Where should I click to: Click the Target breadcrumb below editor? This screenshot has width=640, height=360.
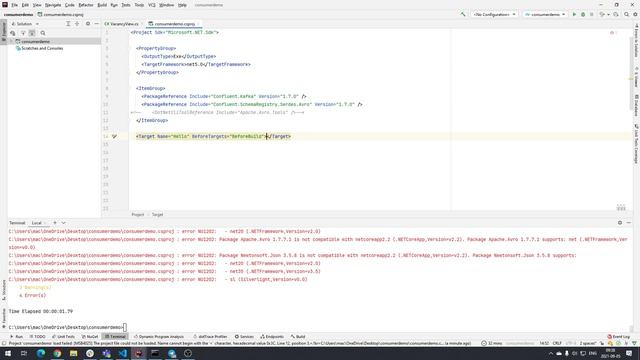[x=158, y=214]
